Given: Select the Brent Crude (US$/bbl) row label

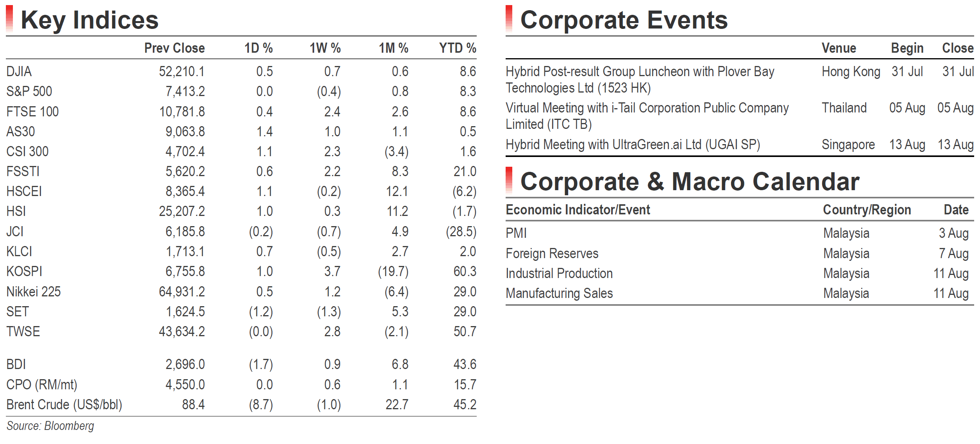Looking at the screenshot, I should coord(64,405).
